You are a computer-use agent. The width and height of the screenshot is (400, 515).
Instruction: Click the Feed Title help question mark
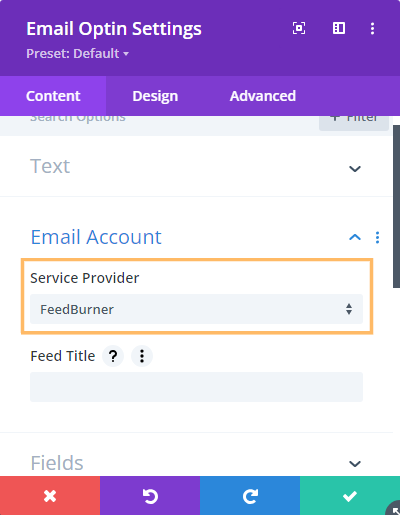coord(113,356)
